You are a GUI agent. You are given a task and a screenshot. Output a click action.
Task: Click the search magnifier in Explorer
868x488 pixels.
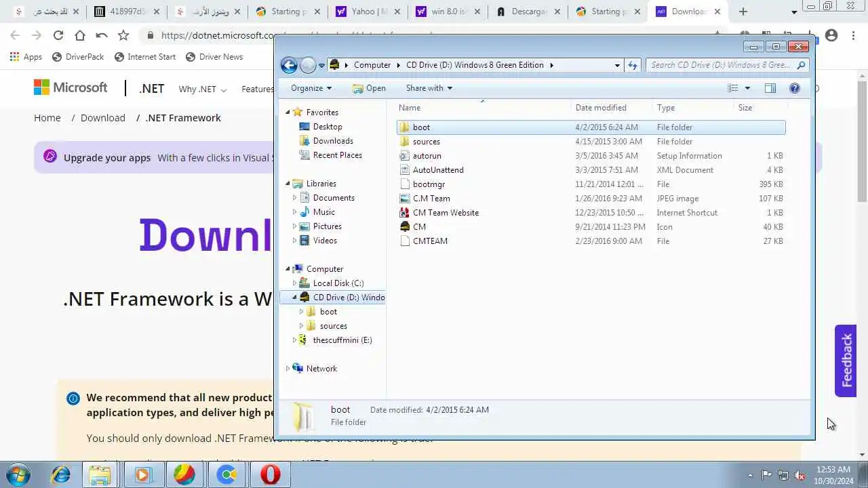pyautogui.click(x=801, y=65)
